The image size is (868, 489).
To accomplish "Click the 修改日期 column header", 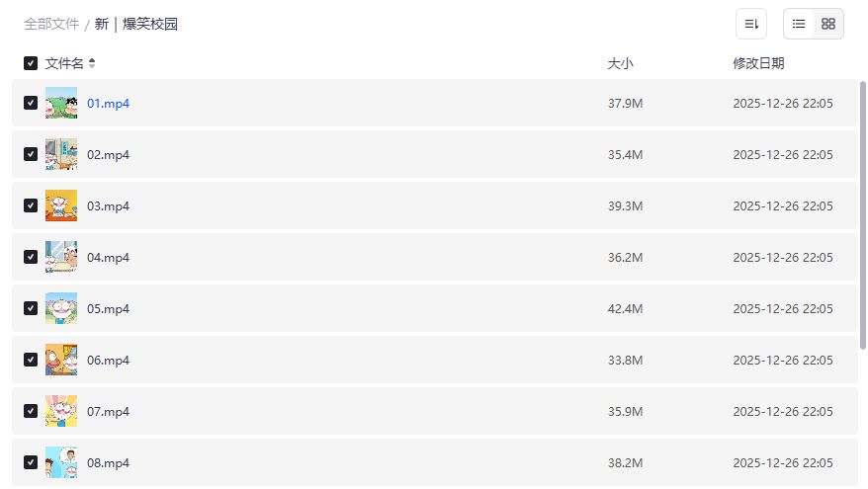I will (x=758, y=63).
